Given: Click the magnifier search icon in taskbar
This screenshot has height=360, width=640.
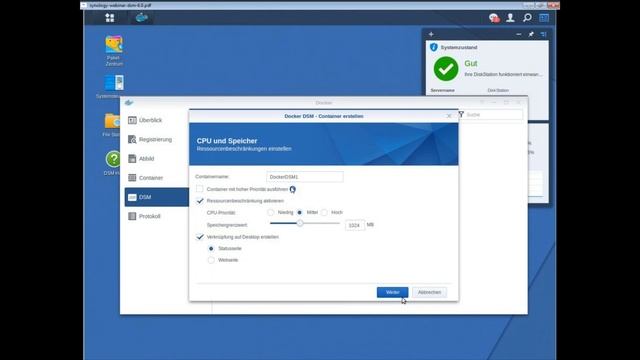Looking at the screenshot, I should click(527, 18).
